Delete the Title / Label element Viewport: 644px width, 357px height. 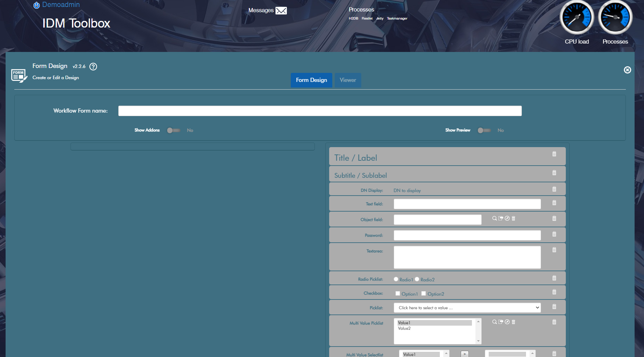tap(554, 154)
